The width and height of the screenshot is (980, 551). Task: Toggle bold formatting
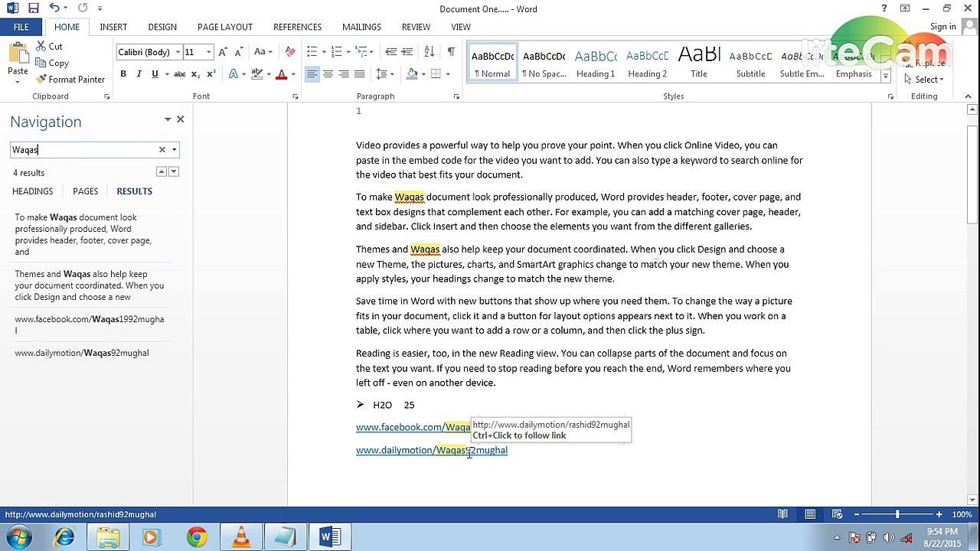coord(123,74)
